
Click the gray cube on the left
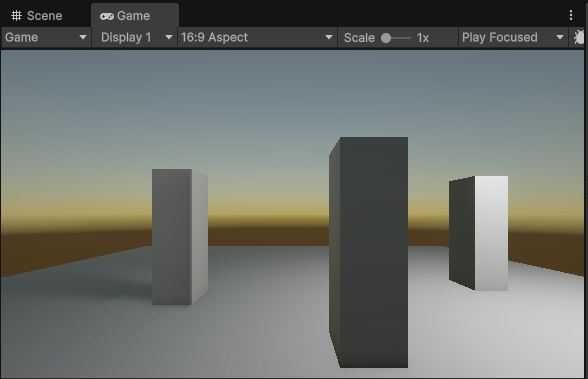tap(180, 237)
